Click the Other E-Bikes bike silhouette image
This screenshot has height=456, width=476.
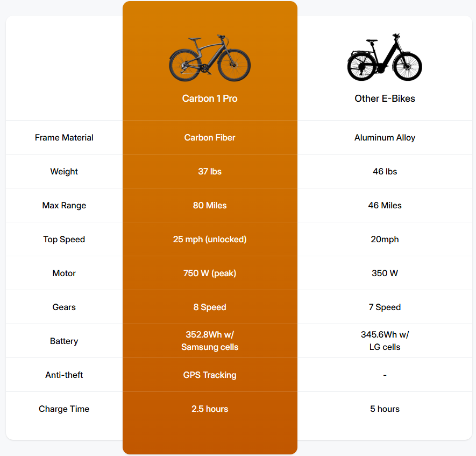coord(385,57)
